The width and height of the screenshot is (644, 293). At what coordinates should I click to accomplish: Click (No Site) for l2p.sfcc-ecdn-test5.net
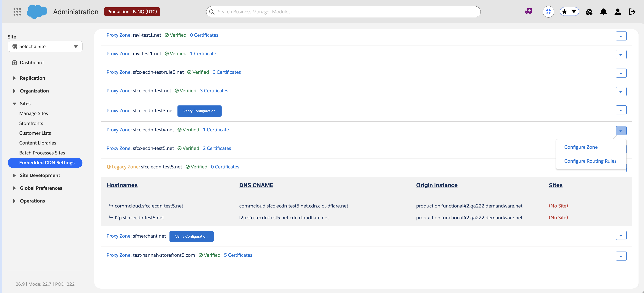pyautogui.click(x=558, y=217)
